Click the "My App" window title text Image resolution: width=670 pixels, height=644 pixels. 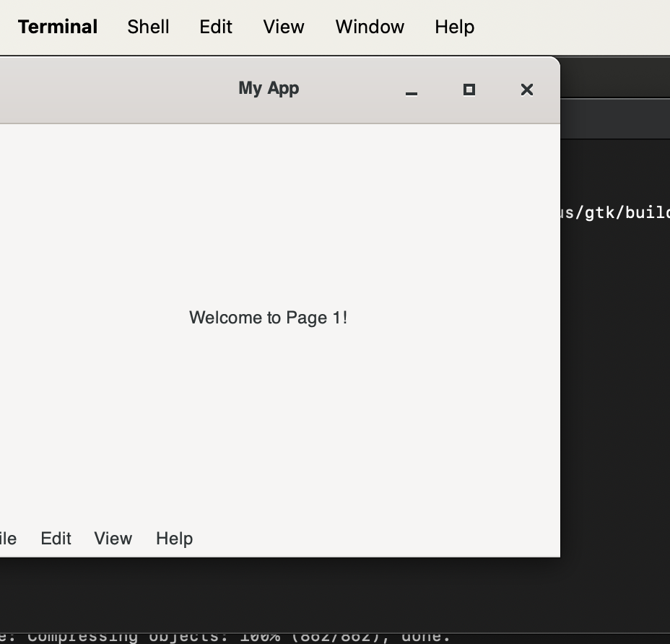269,88
